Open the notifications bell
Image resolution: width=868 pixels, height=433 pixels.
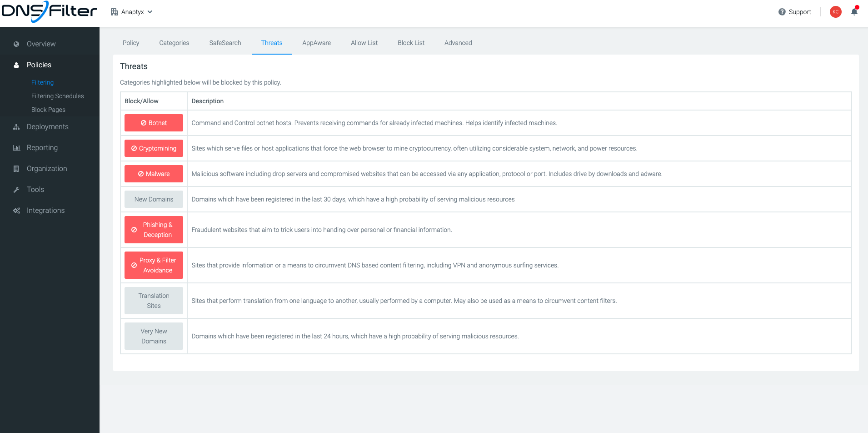[854, 12]
